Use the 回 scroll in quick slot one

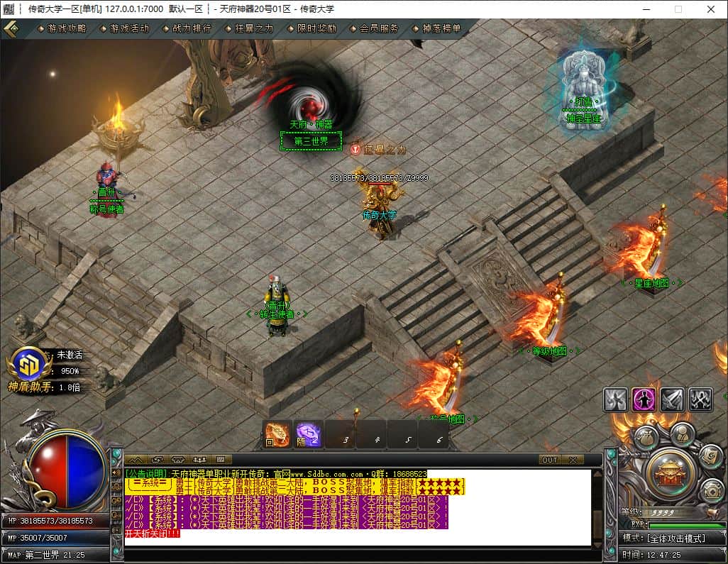(277, 434)
